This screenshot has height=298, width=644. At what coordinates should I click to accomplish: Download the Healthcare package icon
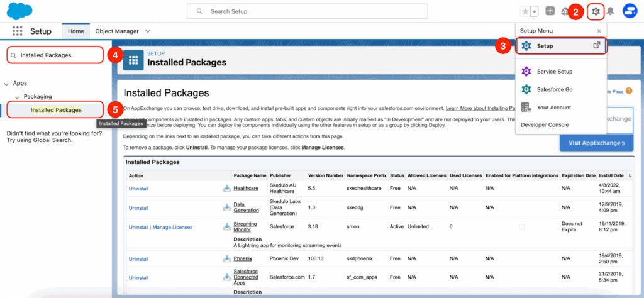click(226, 188)
